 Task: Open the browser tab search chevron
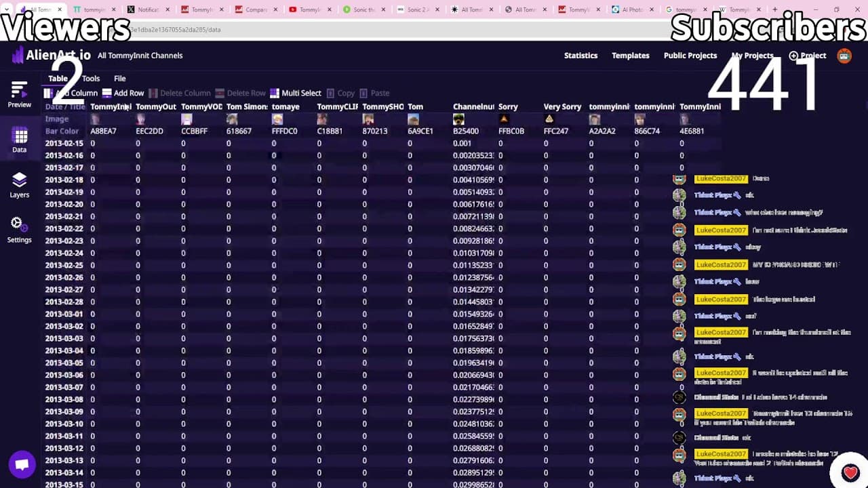[x=7, y=9]
